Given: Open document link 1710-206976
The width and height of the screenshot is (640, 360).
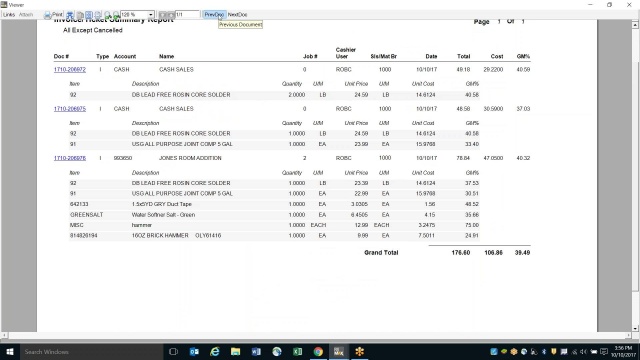Looking at the screenshot, I should coord(70,158).
